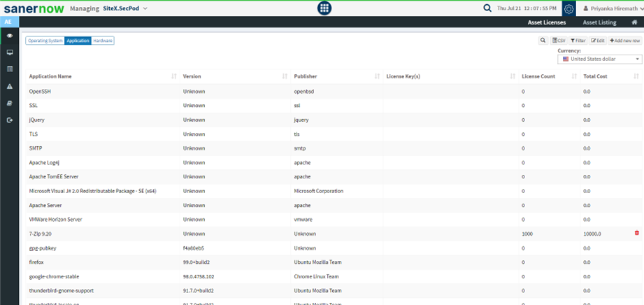Viewport: 644px width, 305px height.
Task: Click Apache TomEE Server row name
Action: click(54, 177)
